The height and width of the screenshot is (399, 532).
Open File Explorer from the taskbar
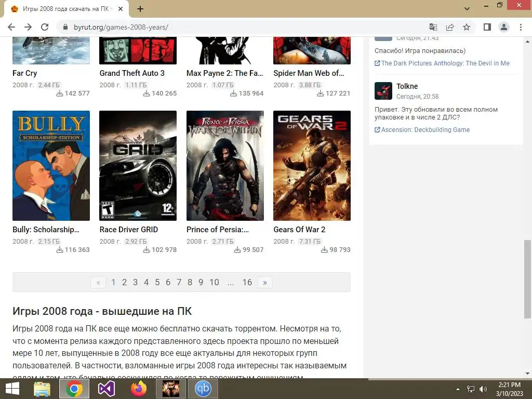[x=42, y=389]
